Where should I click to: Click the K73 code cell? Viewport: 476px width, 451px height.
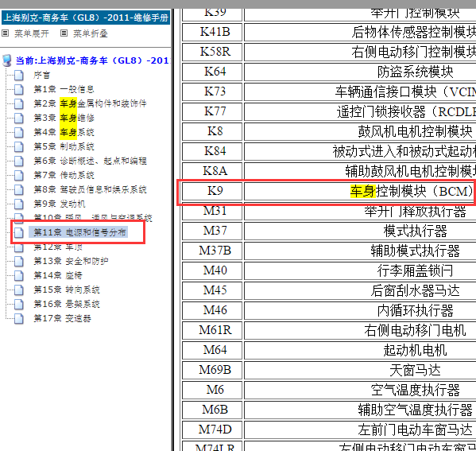pos(212,91)
